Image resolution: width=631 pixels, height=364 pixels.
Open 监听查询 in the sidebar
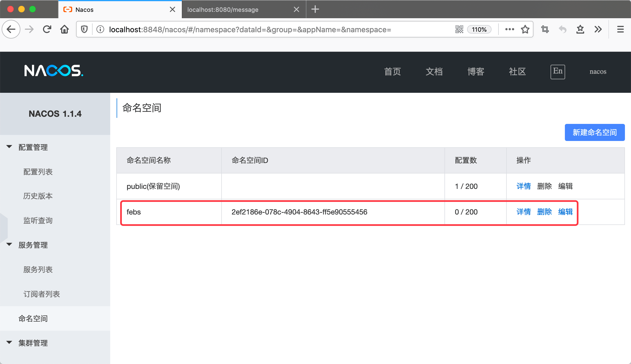pos(38,221)
